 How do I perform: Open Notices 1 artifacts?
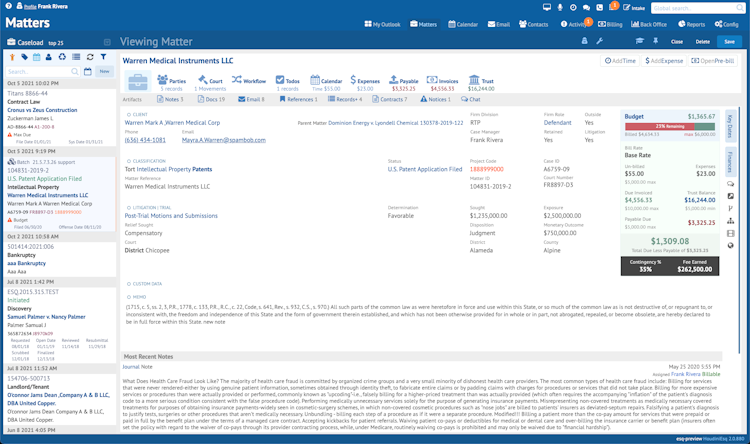[x=435, y=99]
